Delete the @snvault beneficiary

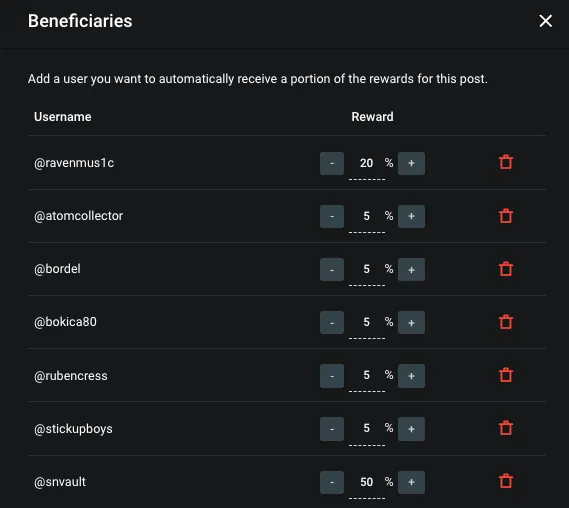click(x=506, y=481)
